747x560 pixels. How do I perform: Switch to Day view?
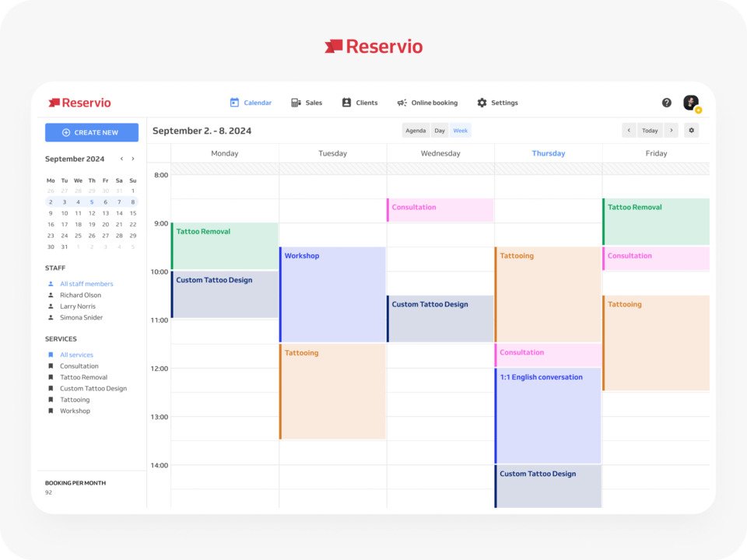[440, 131]
